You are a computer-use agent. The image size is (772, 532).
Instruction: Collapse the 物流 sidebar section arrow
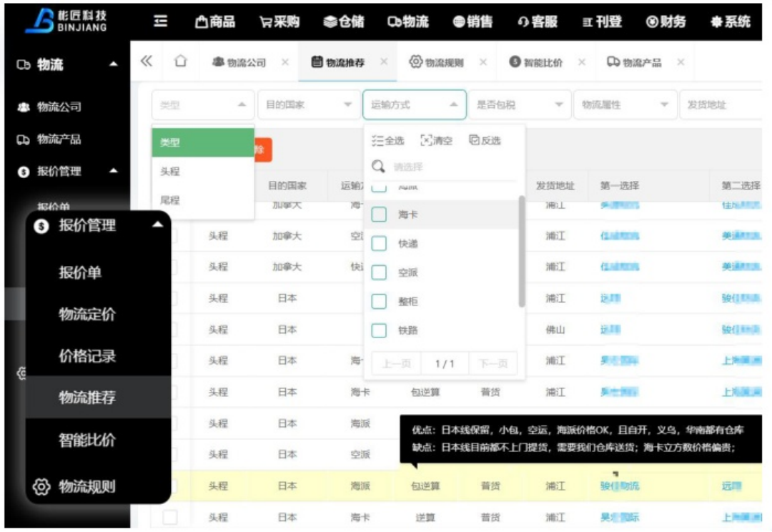point(114,64)
